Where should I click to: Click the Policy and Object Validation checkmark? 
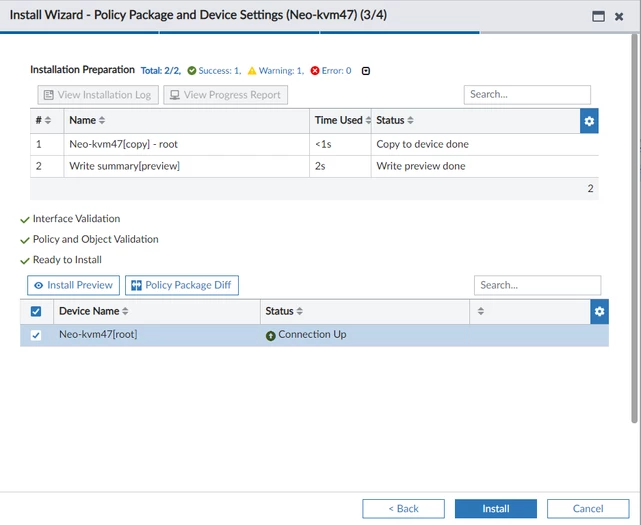tap(25, 240)
